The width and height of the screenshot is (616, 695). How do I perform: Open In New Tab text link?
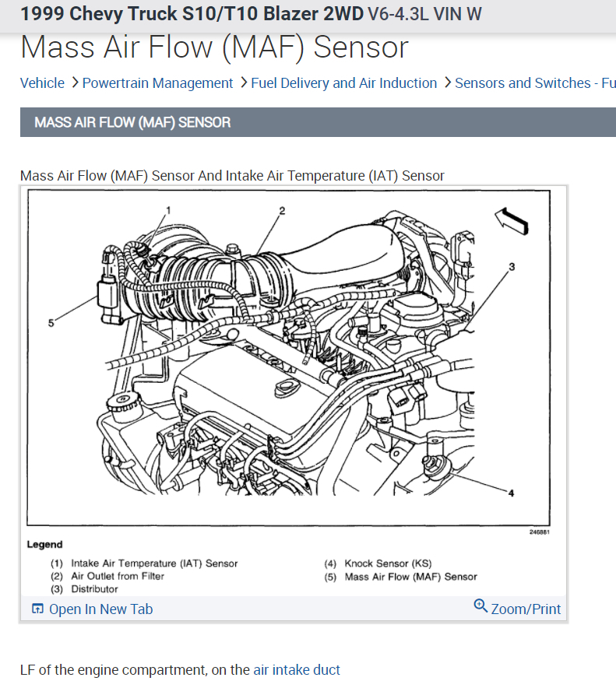100,609
